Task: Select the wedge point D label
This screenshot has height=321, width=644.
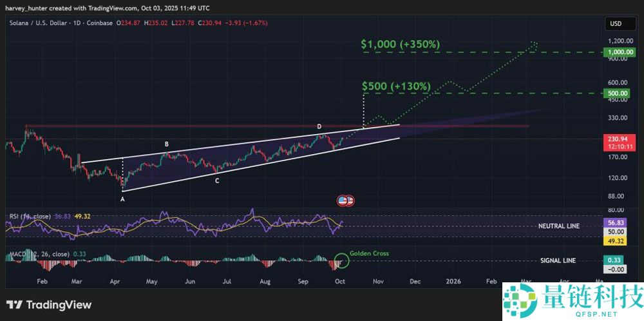Action: (x=319, y=126)
